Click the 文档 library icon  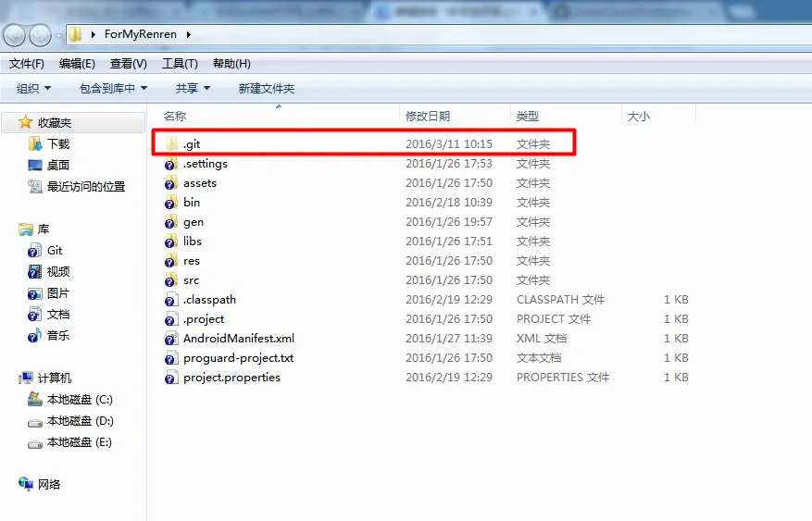point(34,315)
